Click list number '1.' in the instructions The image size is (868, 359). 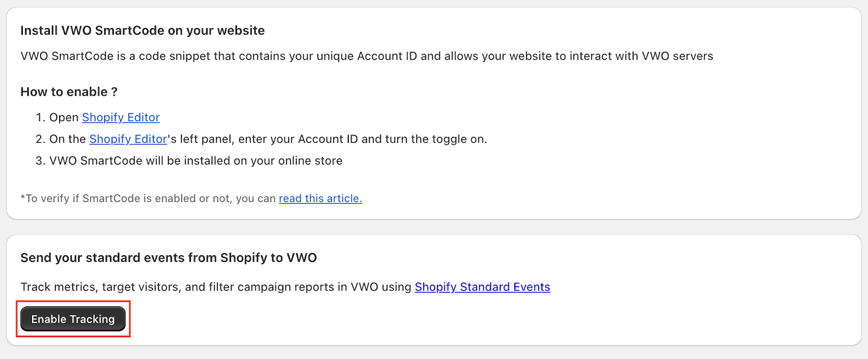coord(41,117)
